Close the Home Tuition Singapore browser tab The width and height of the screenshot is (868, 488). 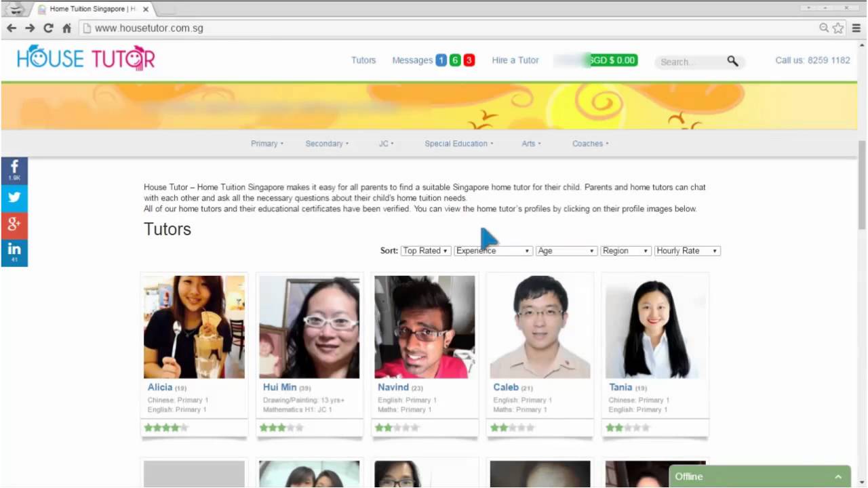(145, 9)
